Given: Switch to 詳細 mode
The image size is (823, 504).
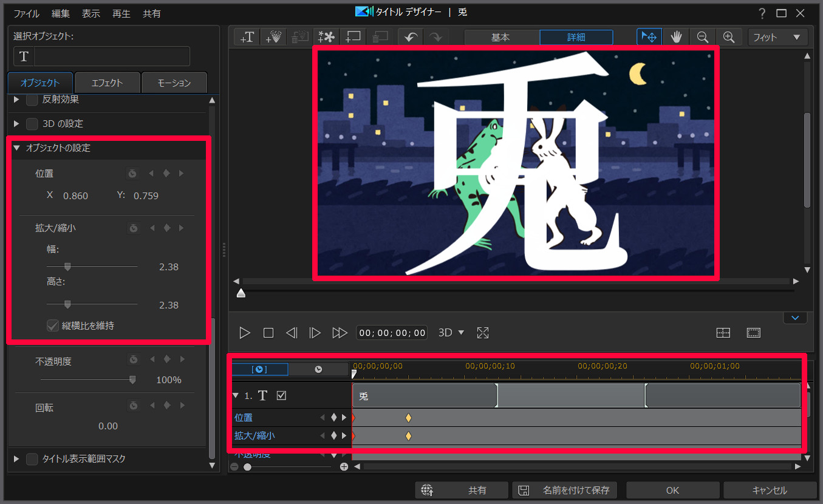Looking at the screenshot, I should click(576, 37).
